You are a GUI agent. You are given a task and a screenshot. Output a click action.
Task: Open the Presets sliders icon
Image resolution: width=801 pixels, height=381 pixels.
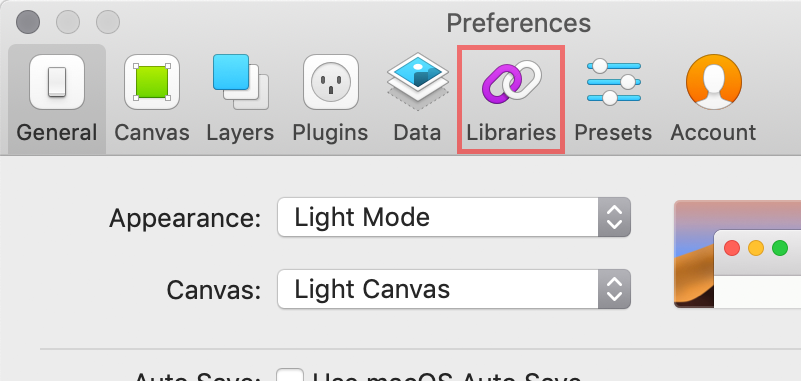(614, 82)
